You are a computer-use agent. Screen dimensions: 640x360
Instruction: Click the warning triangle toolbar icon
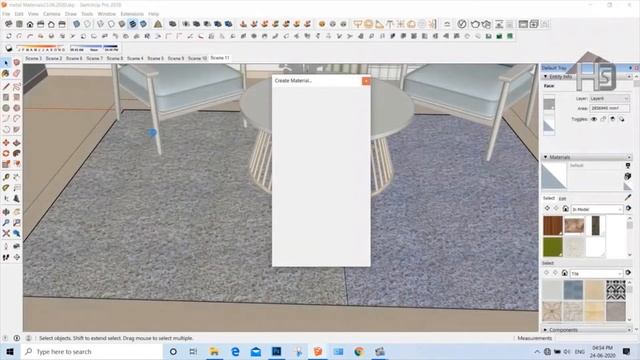tap(158, 24)
